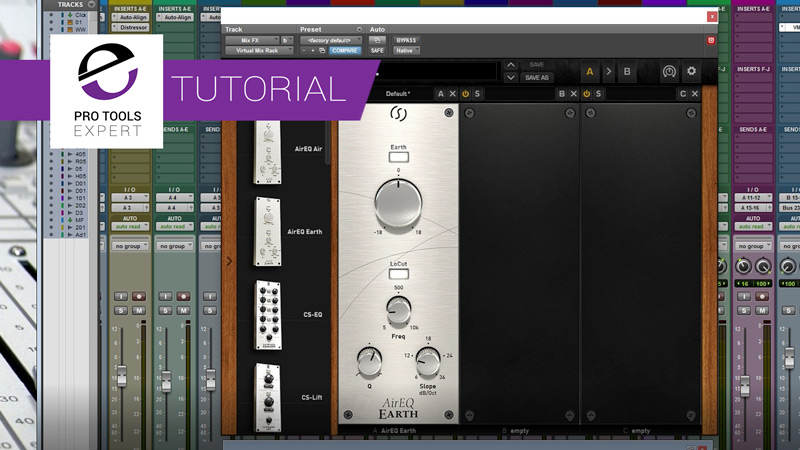
Task: Click the SAVE AS button
Action: pos(537,78)
